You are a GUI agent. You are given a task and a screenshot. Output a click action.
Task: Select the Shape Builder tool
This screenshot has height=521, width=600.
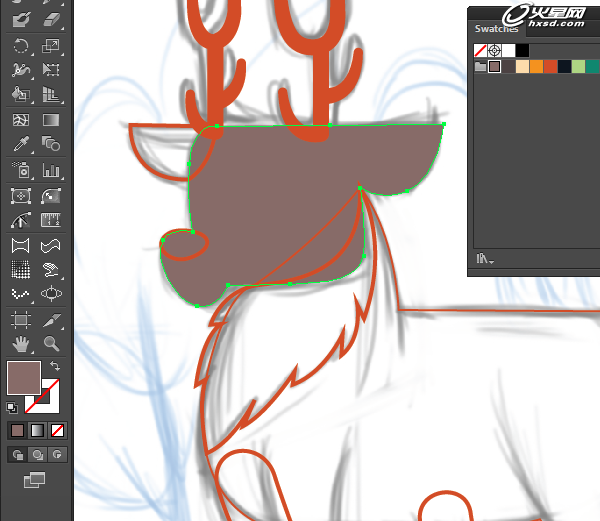pyautogui.click(x=21, y=94)
